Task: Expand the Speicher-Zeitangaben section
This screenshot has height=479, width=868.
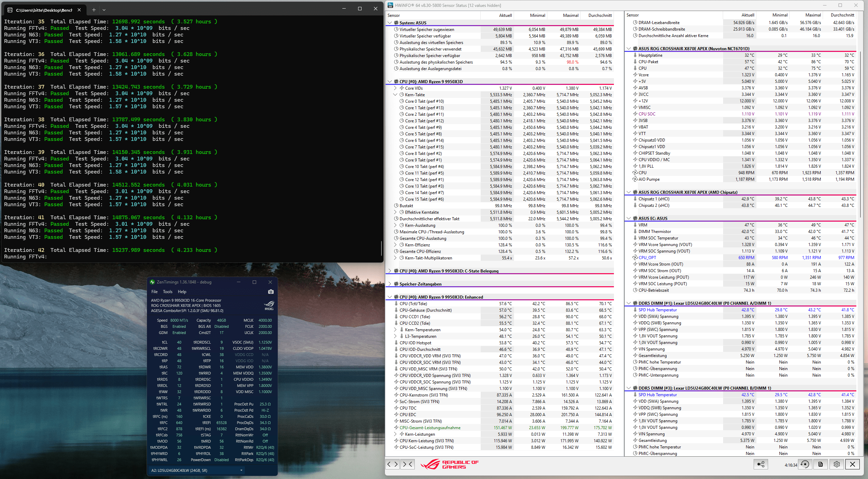Action: point(390,284)
